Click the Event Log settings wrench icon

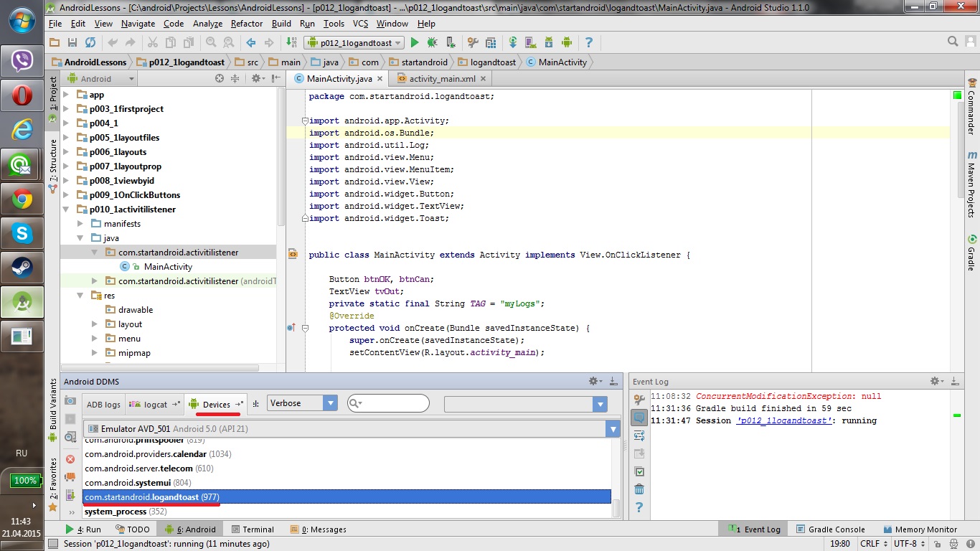point(639,400)
